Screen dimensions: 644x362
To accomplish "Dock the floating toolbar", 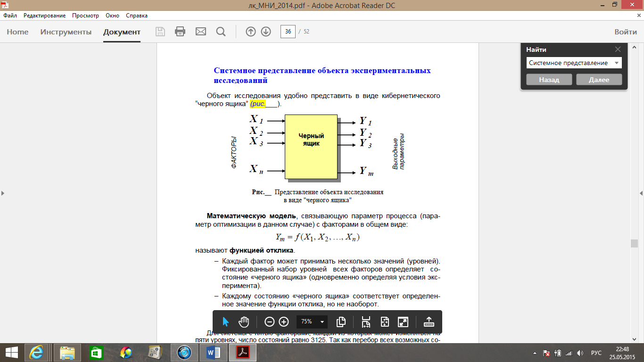I will tap(429, 321).
